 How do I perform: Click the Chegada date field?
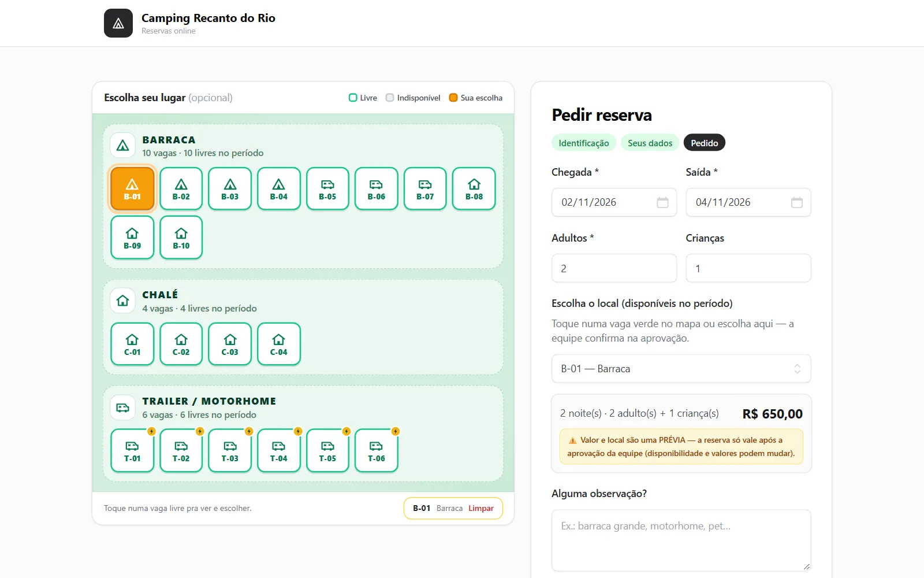pos(614,202)
